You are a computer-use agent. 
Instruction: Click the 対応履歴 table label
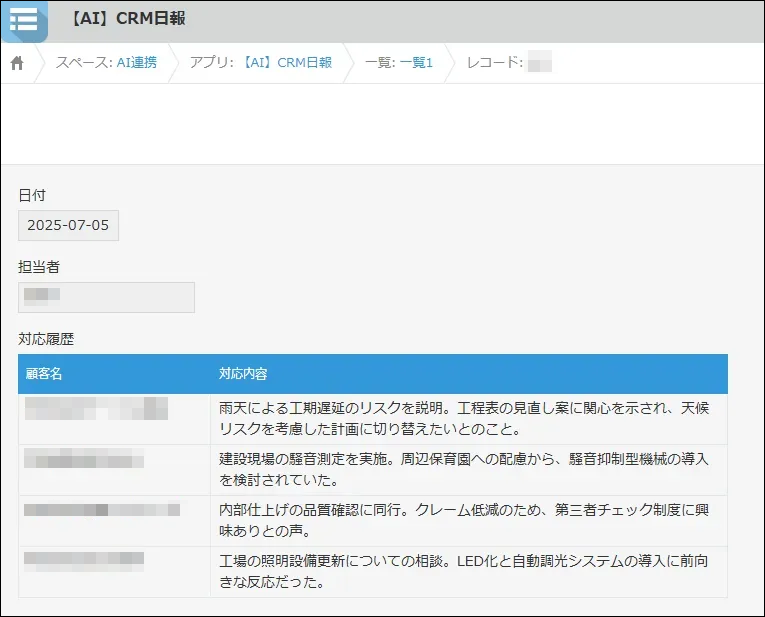pyautogui.click(x=46, y=339)
